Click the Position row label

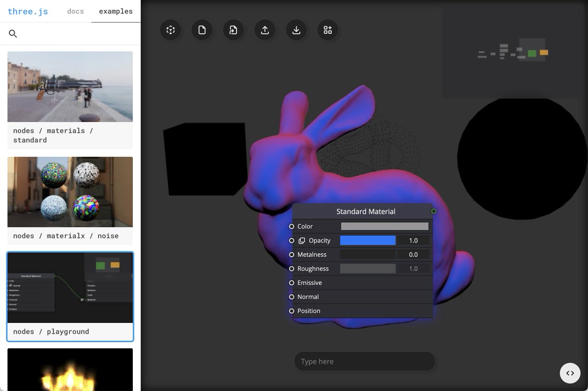tap(309, 311)
